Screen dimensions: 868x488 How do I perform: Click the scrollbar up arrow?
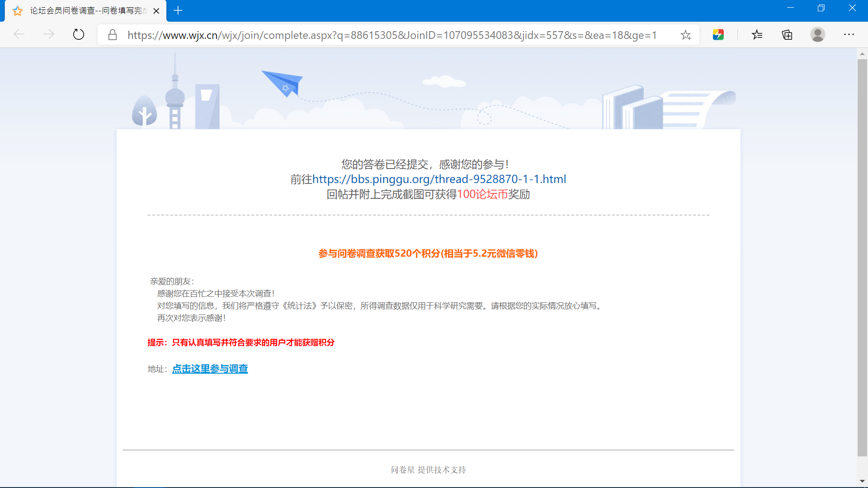pyautogui.click(x=862, y=54)
